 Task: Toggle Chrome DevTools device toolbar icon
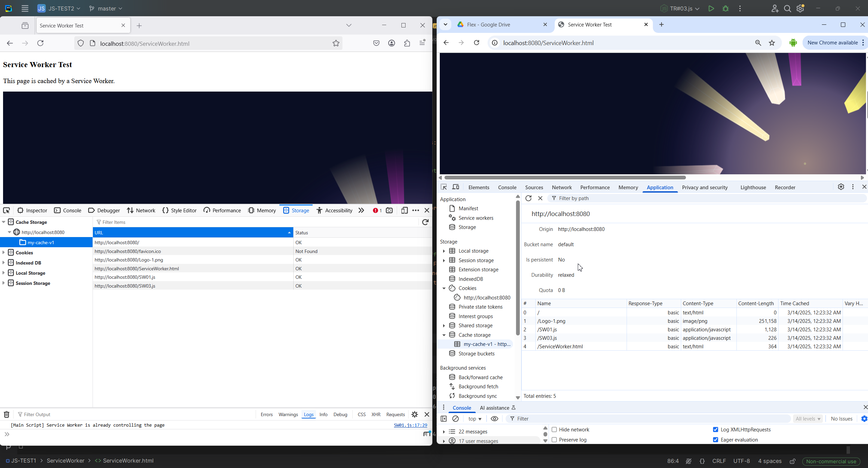point(456,187)
